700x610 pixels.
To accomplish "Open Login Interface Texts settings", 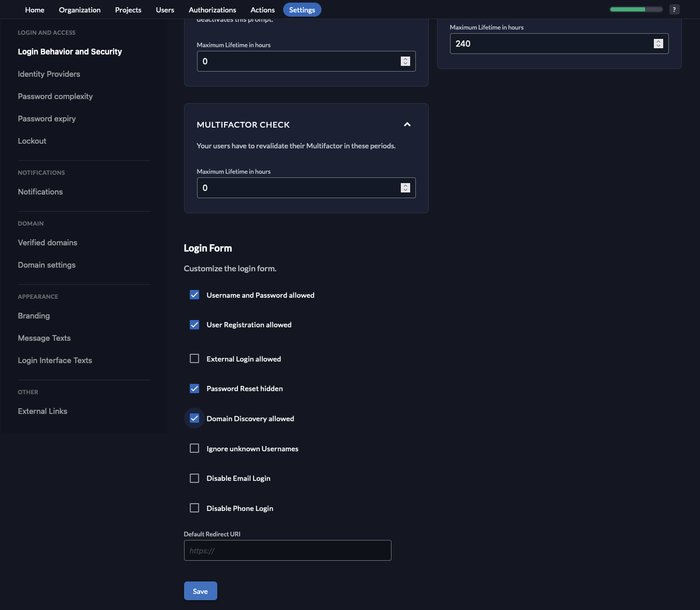I will click(54, 360).
